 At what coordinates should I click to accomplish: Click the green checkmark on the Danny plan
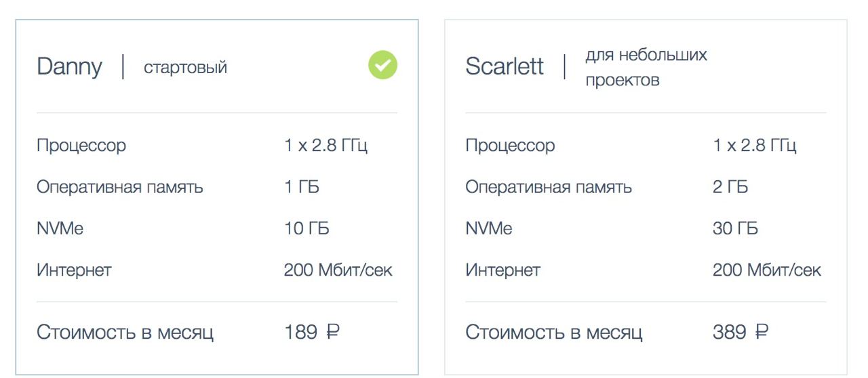(x=383, y=65)
